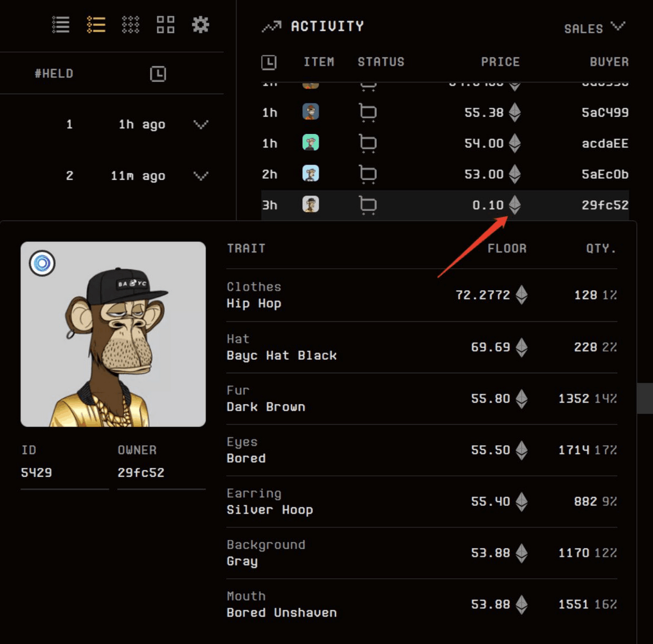Sort by ITEM column header
Viewport: 653px width, 644px height.
coord(319,62)
